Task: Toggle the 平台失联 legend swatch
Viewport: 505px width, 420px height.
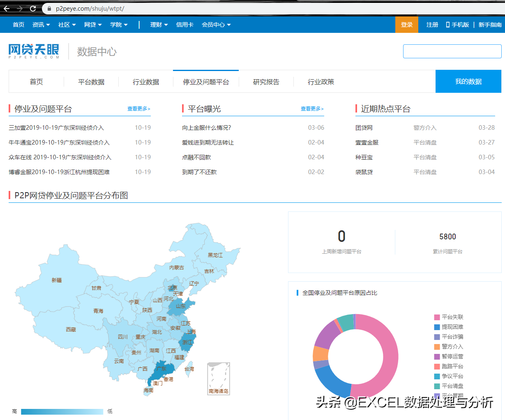Action: click(437, 317)
